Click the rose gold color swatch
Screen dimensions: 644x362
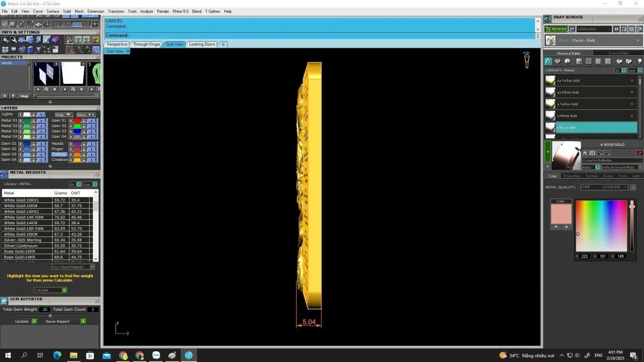(561, 214)
